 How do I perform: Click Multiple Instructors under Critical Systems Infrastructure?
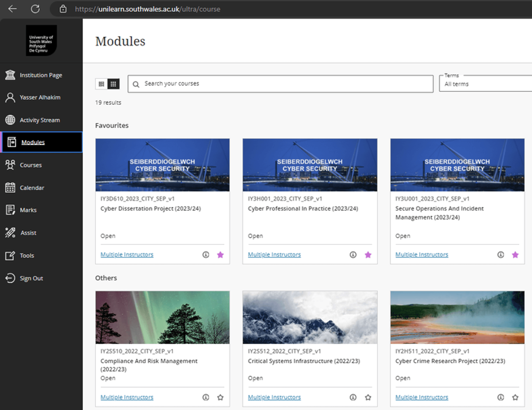[x=274, y=397]
